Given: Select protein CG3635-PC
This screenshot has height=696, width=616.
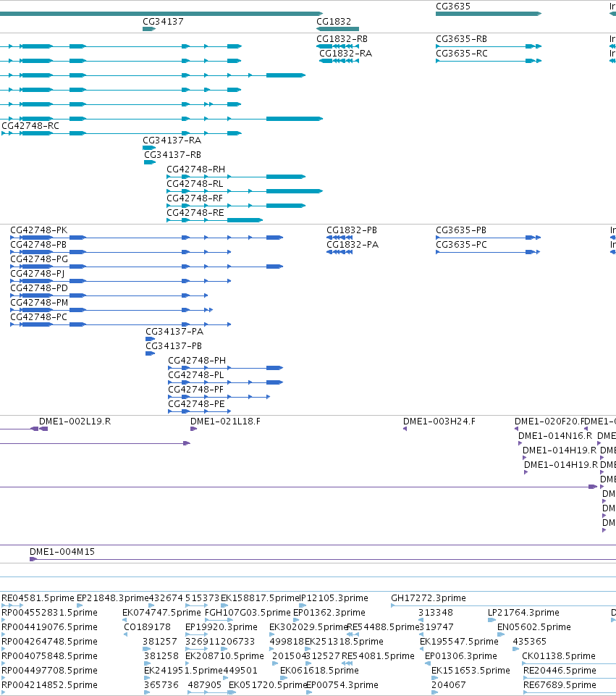Looking at the screenshot, I should [x=461, y=245].
